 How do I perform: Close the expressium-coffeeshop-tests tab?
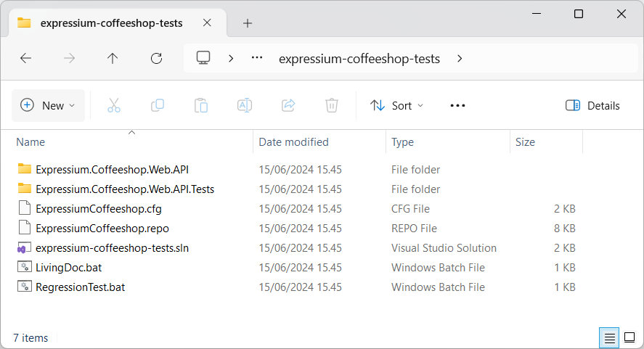[207, 23]
